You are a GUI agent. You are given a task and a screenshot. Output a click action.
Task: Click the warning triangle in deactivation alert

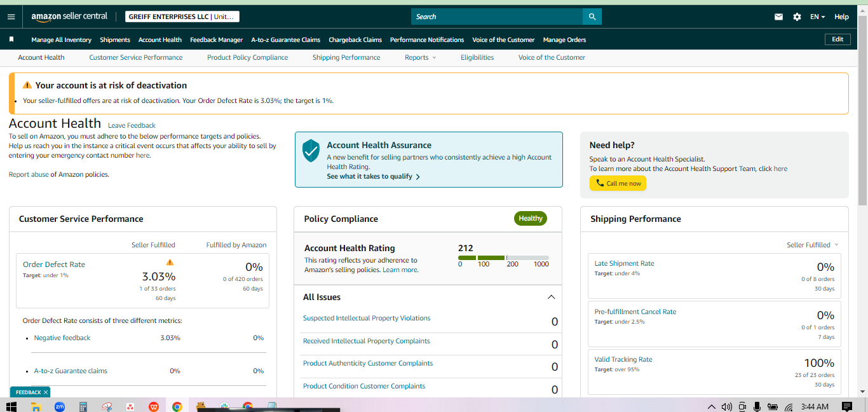point(27,85)
